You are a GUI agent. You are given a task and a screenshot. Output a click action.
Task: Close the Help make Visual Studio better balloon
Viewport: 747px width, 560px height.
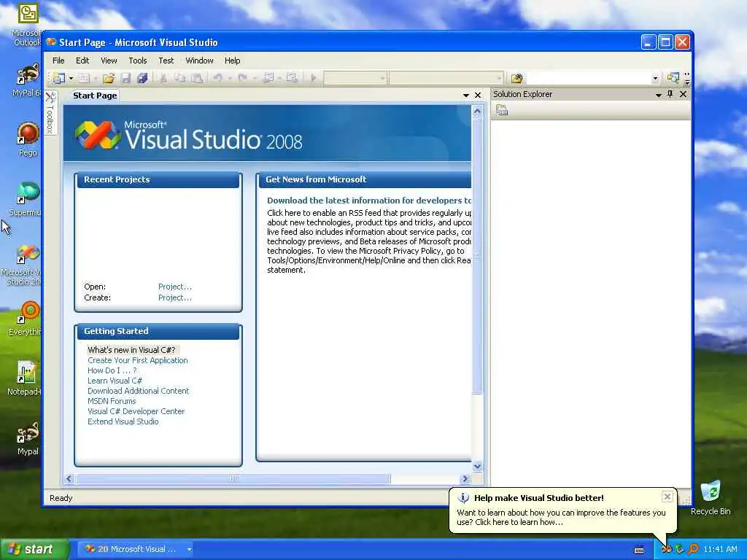coord(667,497)
